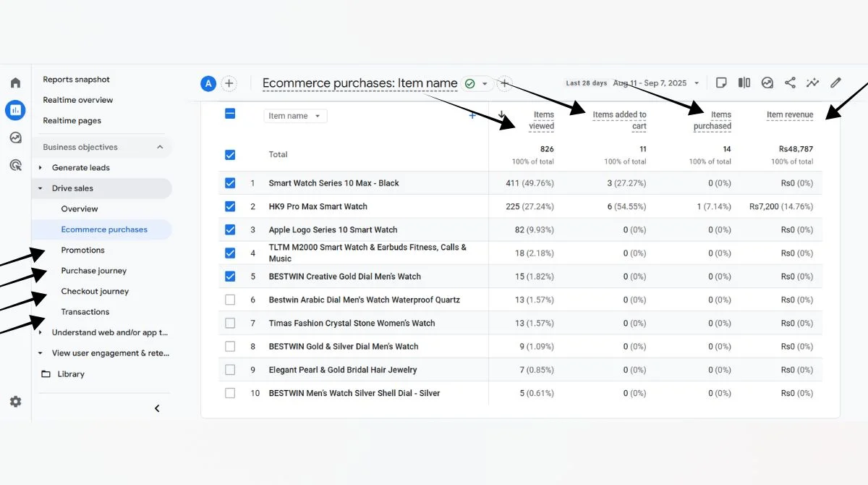Open the Advertising icon in the rail
Screen dimensions: 868x485
click(x=15, y=165)
